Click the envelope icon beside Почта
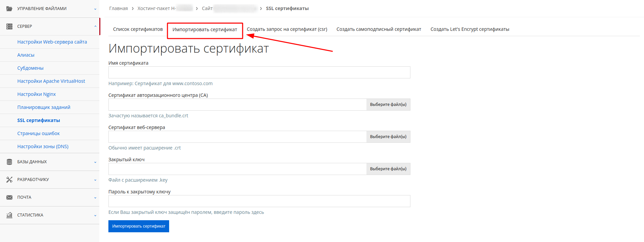The image size is (644, 242). coord(9,197)
